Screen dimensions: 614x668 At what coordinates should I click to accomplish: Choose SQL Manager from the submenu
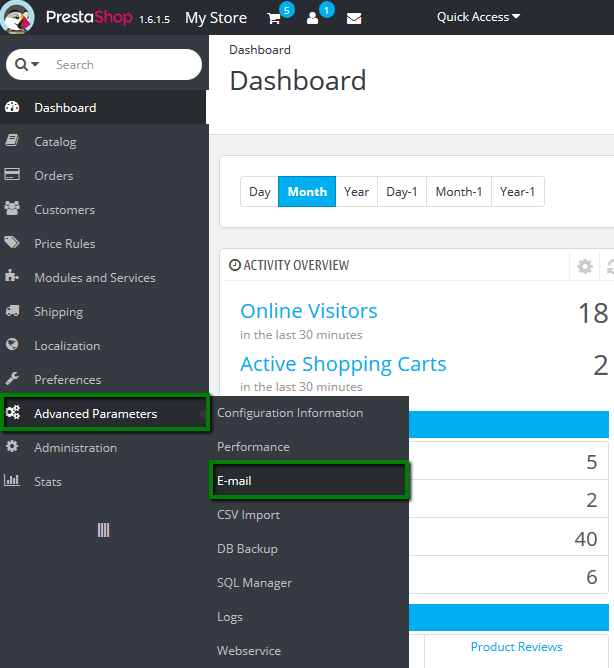[309, 583]
